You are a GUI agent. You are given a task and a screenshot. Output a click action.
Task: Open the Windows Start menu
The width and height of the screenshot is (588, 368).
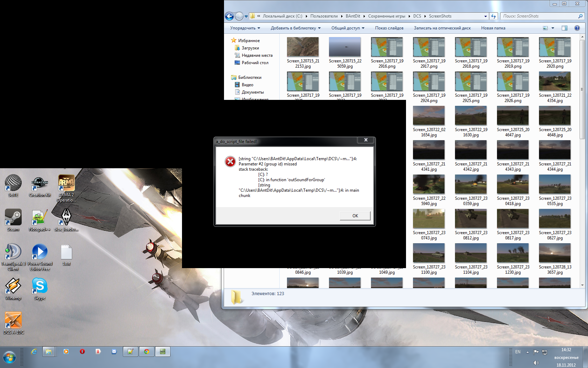click(9, 357)
